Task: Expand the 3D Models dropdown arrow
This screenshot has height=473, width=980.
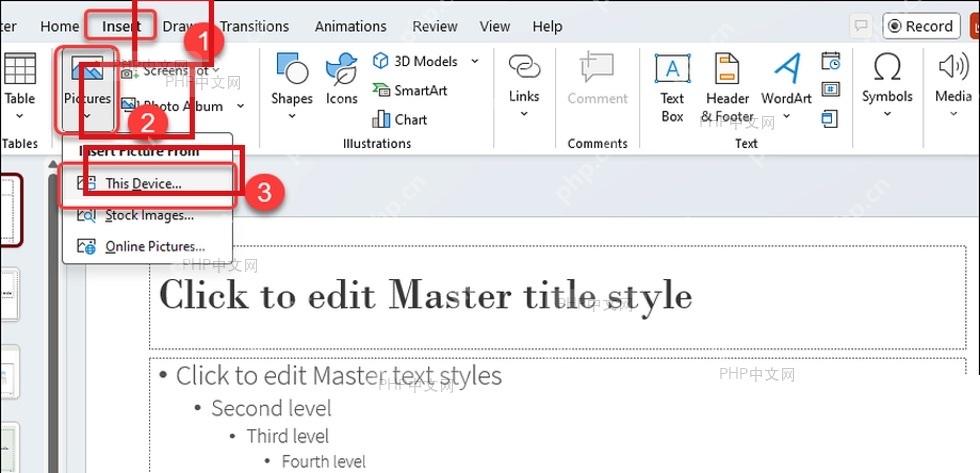Action: (474, 61)
